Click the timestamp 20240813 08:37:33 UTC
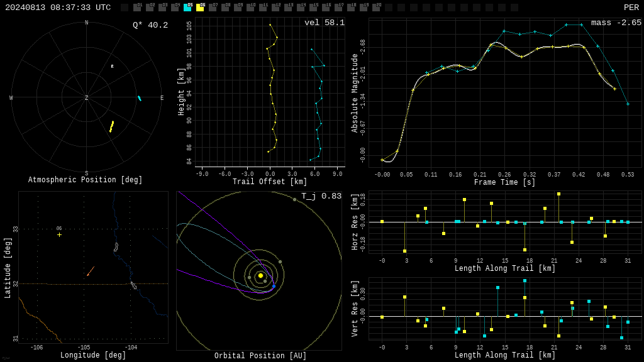The width and height of the screenshot is (644, 362). [x=58, y=8]
